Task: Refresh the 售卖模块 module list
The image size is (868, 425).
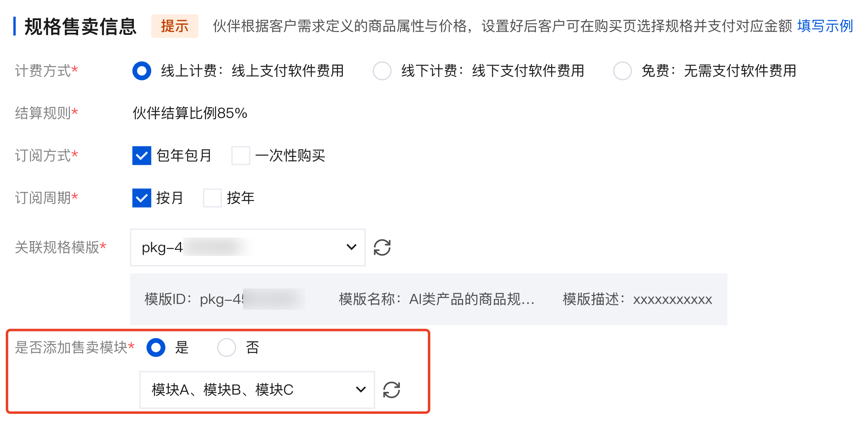Action: pyautogui.click(x=392, y=389)
